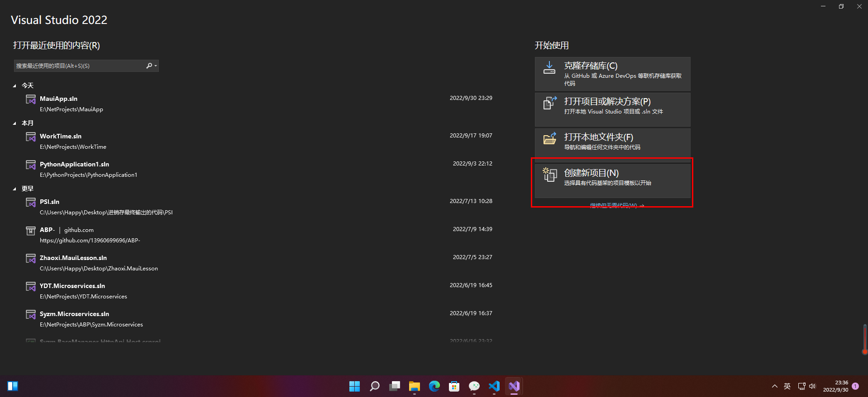Image resolution: width=868 pixels, height=397 pixels.
Task: Open Zhaoxi.MauiLesson.sln recent solution
Action: click(x=259, y=263)
